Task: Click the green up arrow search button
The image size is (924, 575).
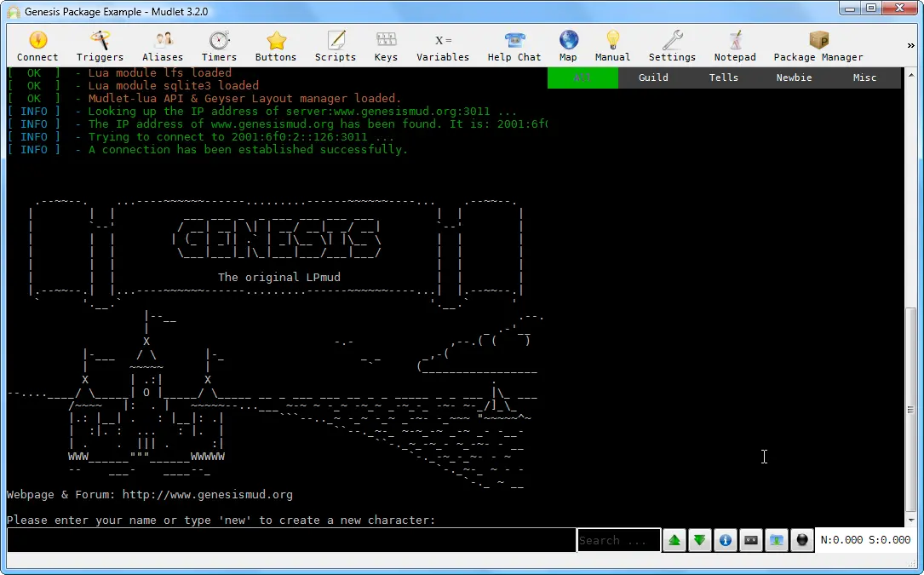Action: (x=674, y=540)
